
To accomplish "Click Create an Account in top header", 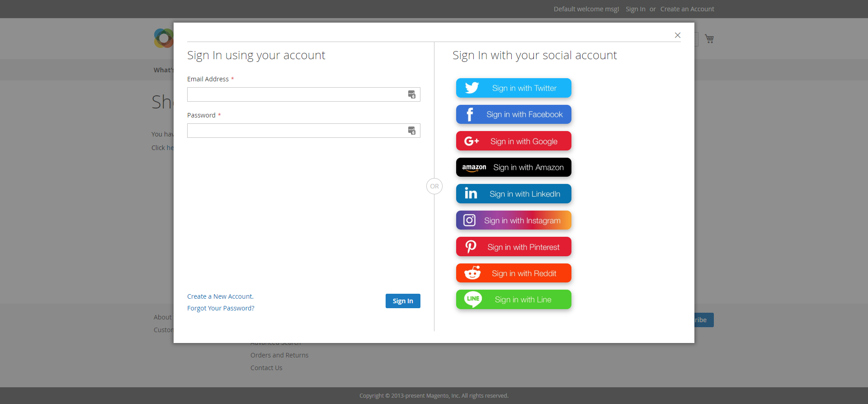I will click(687, 9).
